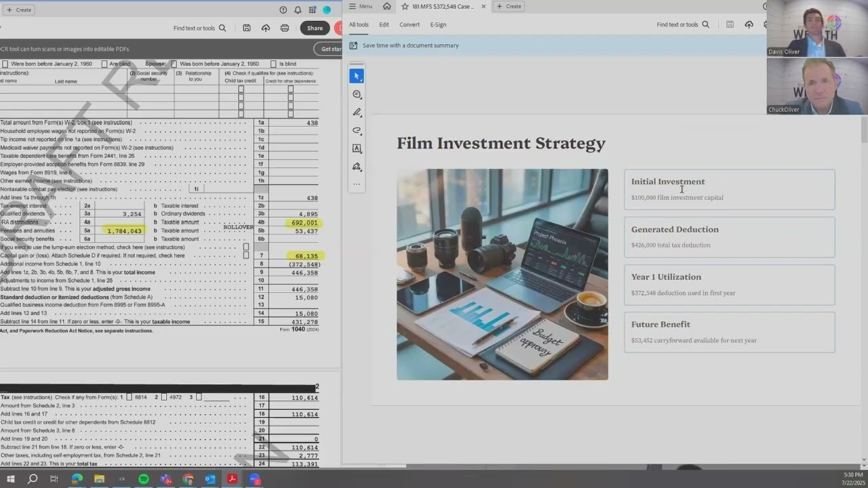Open Adobe Acrobat from the taskbar
Screen dimensions: 868x488
click(232, 479)
